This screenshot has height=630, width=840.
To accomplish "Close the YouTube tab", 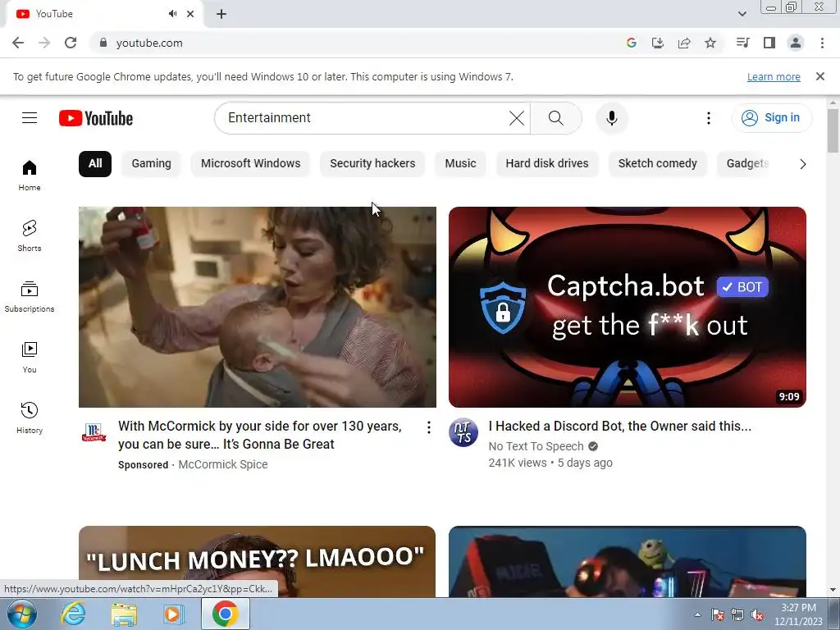I will tap(190, 14).
